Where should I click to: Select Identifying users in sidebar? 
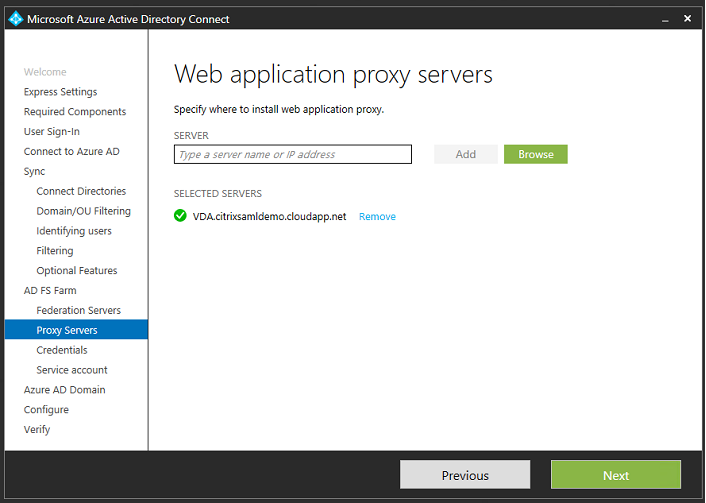(x=74, y=231)
